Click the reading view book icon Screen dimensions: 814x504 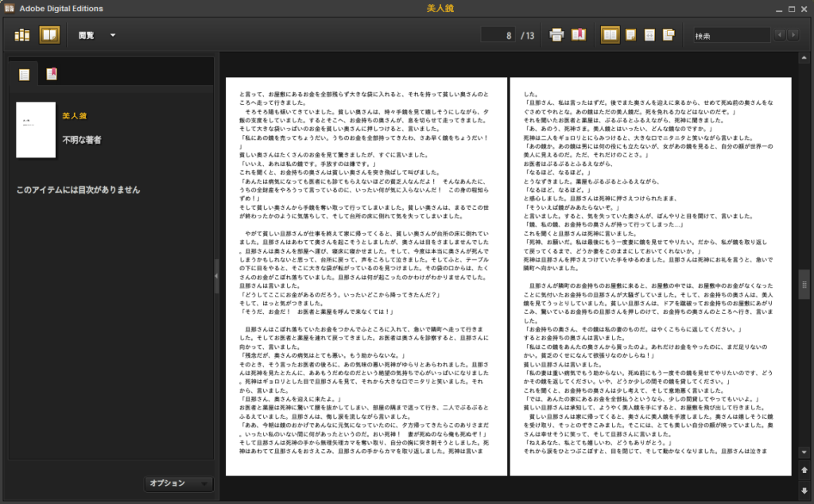click(49, 35)
